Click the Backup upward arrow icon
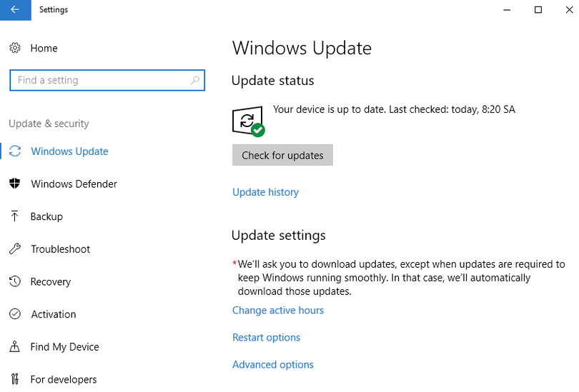This screenshot has height=392, width=579. pyautogui.click(x=15, y=216)
